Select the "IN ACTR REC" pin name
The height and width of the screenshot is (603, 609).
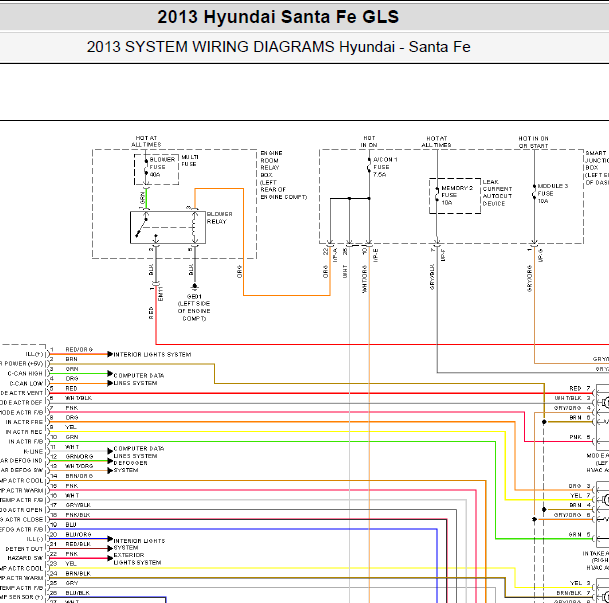coord(24,432)
